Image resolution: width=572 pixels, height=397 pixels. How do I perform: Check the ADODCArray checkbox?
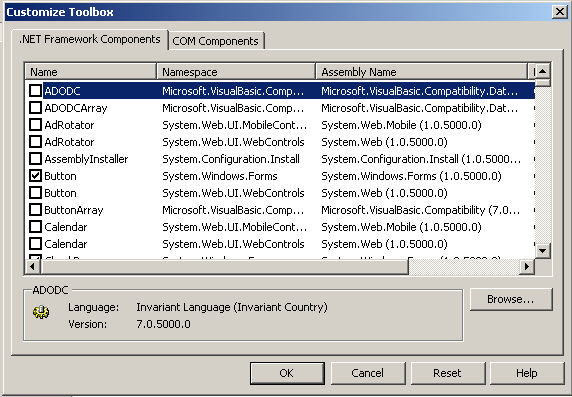[x=35, y=108]
